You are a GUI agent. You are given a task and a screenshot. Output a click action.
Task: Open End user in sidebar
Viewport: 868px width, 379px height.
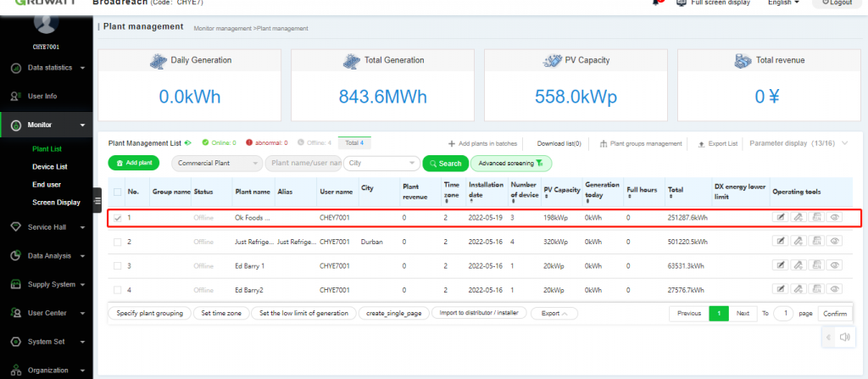47,185
